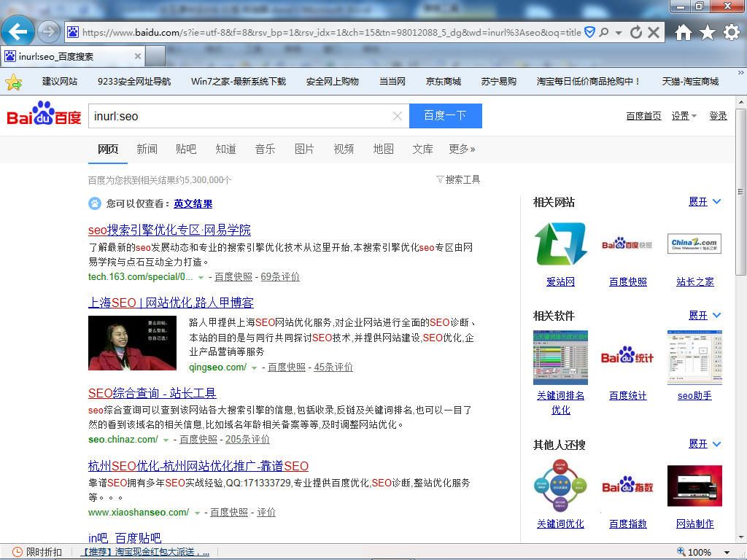Open 京东商城 favorites bar bookmark

pyautogui.click(x=443, y=82)
